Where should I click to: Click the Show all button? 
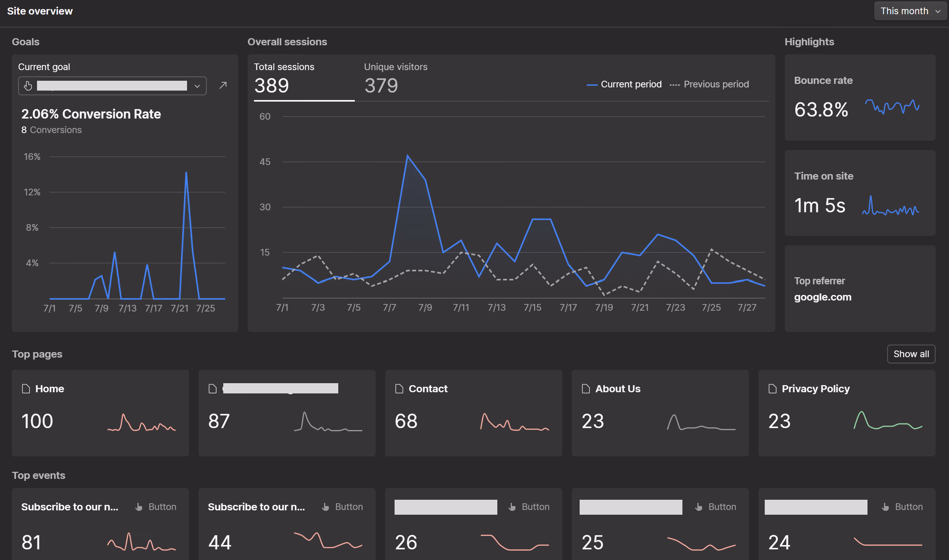(x=911, y=354)
